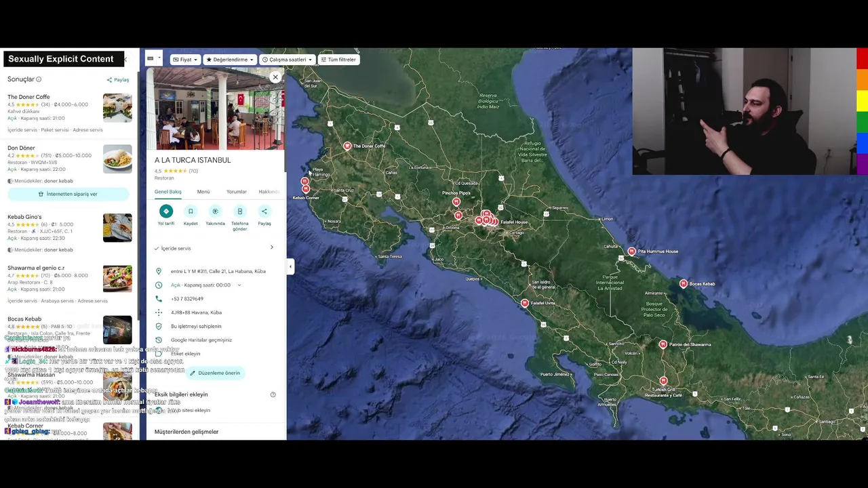Click the Yol tarifi directions icon
This screenshot has height=488, width=868.
point(166,211)
